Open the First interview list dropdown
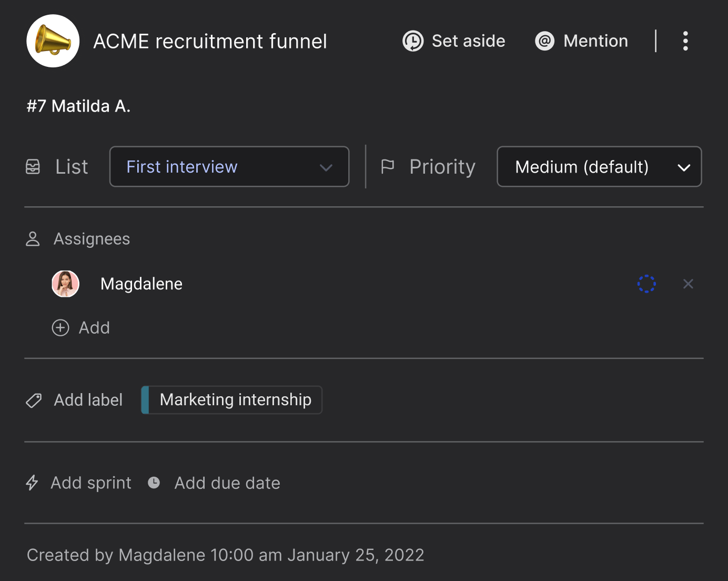Viewport: 728px width, 581px height. (229, 166)
